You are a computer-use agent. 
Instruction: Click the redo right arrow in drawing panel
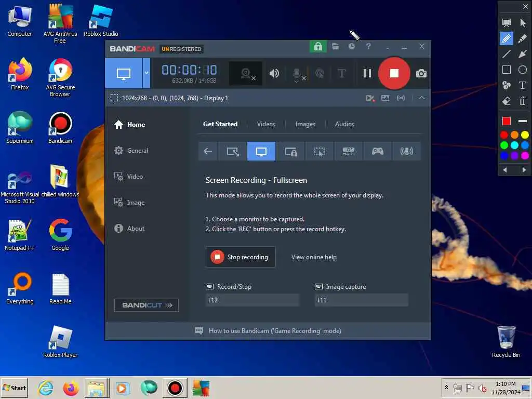tap(524, 170)
